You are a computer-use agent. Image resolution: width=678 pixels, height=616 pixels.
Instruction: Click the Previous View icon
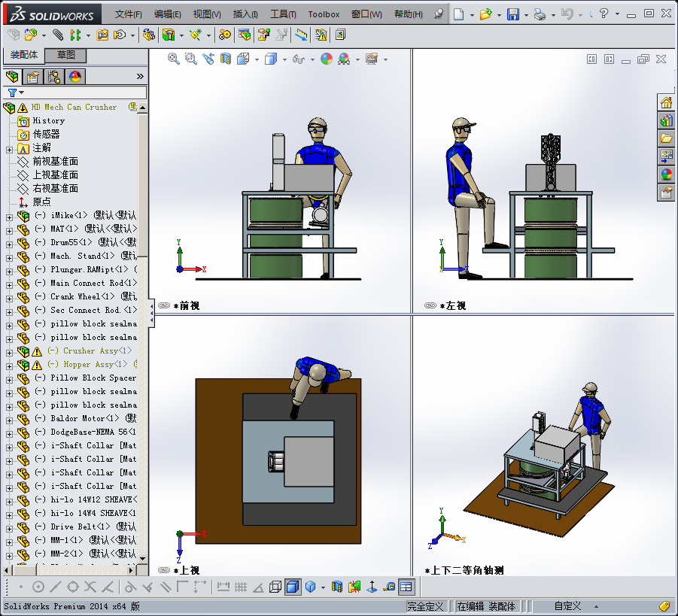[x=208, y=59]
